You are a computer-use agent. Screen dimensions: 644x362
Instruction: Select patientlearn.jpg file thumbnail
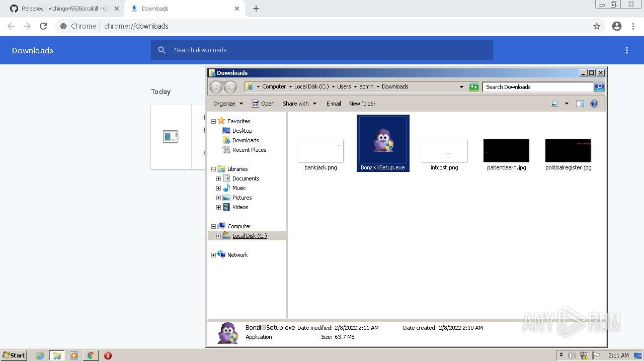[x=506, y=151]
